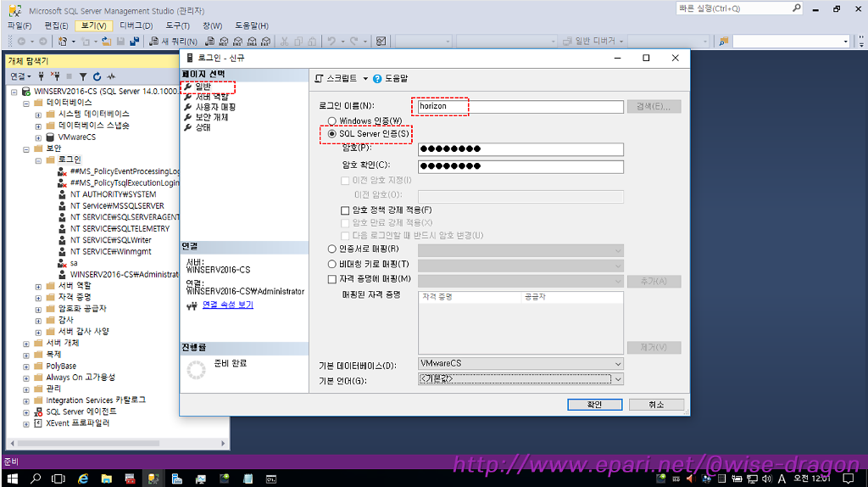Select the SQL Server 인증(S) radio button
The image size is (868, 487).
(x=332, y=133)
